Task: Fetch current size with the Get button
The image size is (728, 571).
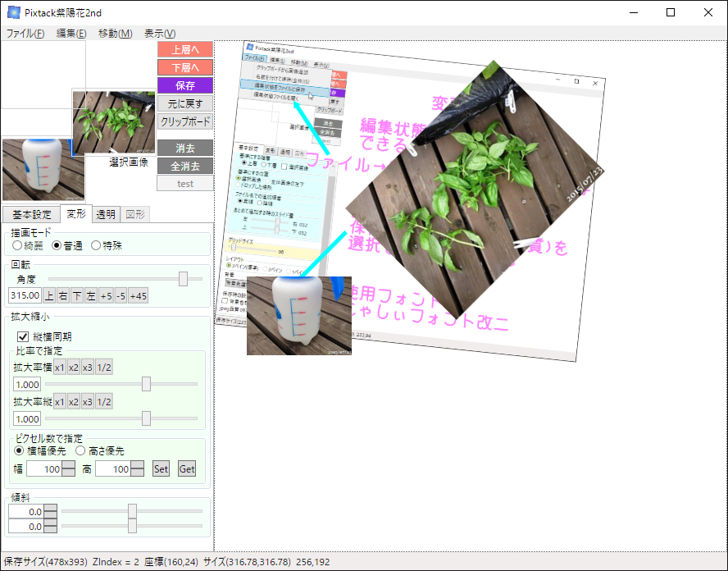Action: pyautogui.click(x=187, y=468)
